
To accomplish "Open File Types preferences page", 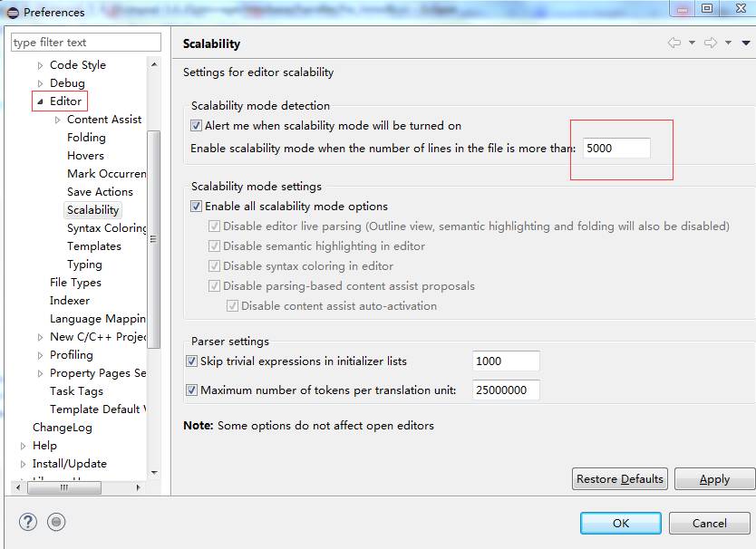I will pyautogui.click(x=75, y=283).
